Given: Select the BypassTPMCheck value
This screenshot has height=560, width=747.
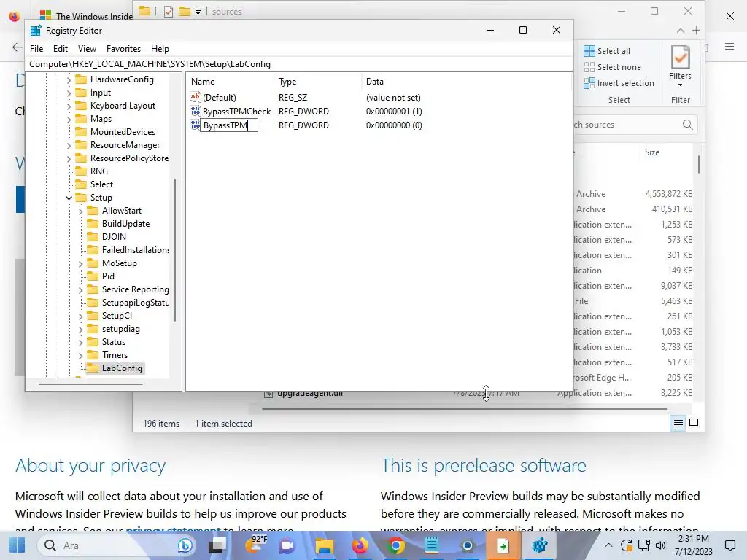Looking at the screenshot, I should click(236, 112).
